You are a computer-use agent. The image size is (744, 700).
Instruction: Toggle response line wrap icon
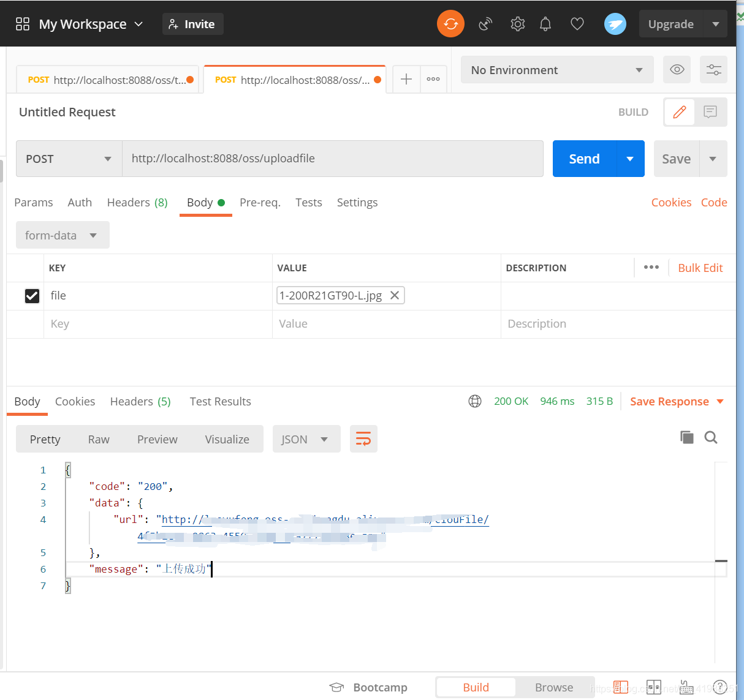tap(363, 439)
